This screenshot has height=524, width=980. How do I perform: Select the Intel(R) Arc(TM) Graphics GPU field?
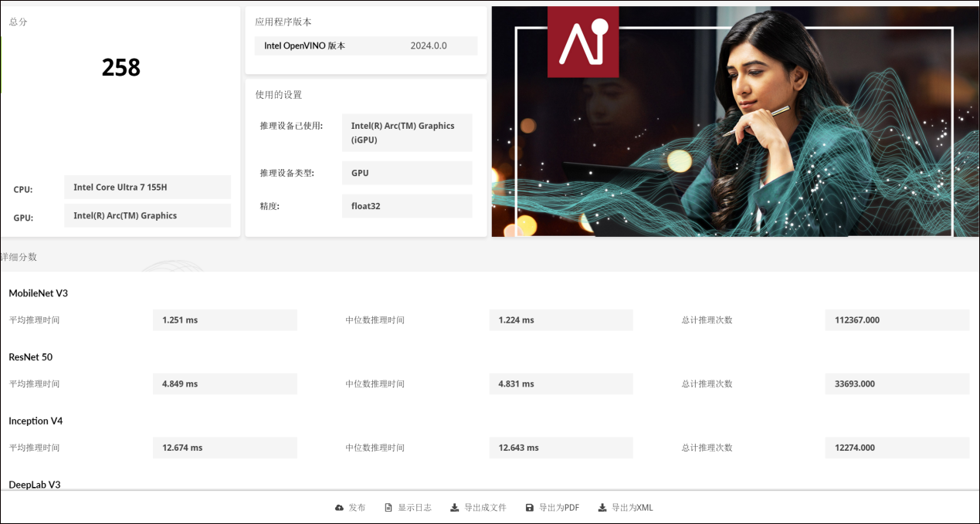click(147, 216)
